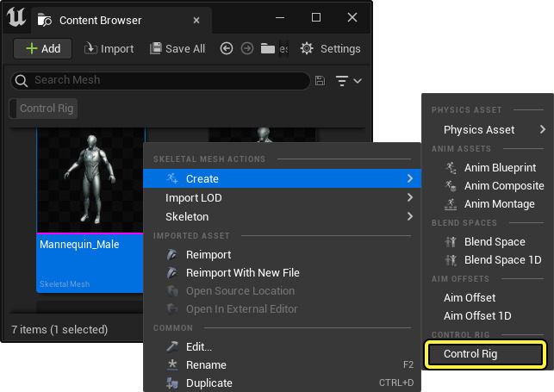Image resolution: width=554 pixels, height=392 pixels.
Task: Click the Import arrow icon
Action: click(90, 48)
